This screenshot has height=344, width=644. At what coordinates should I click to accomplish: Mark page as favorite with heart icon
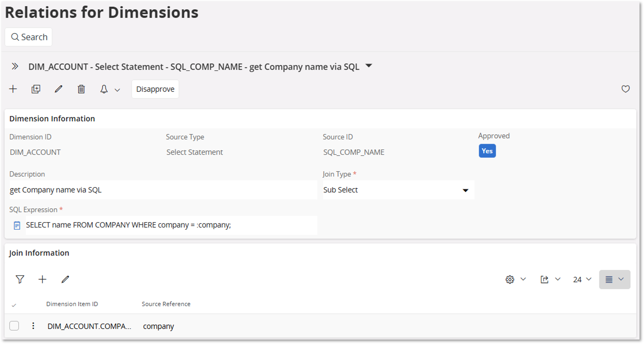tap(625, 89)
